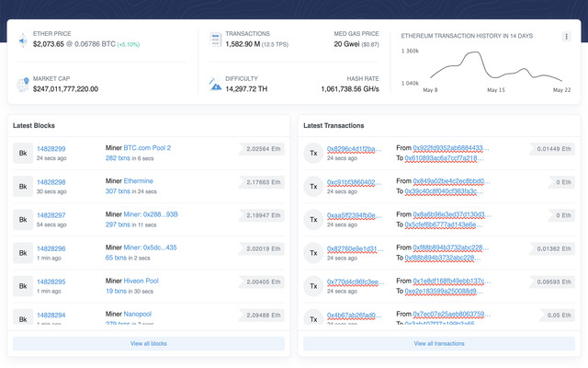Click the Bk icon for block 14828299
This screenshot has width=588, height=368.
point(23,154)
